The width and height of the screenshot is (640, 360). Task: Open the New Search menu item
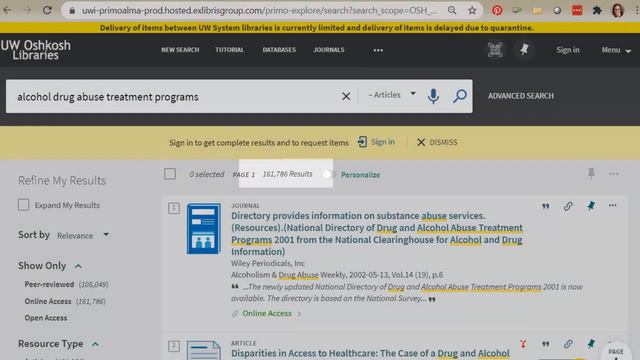(x=180, y=50)
